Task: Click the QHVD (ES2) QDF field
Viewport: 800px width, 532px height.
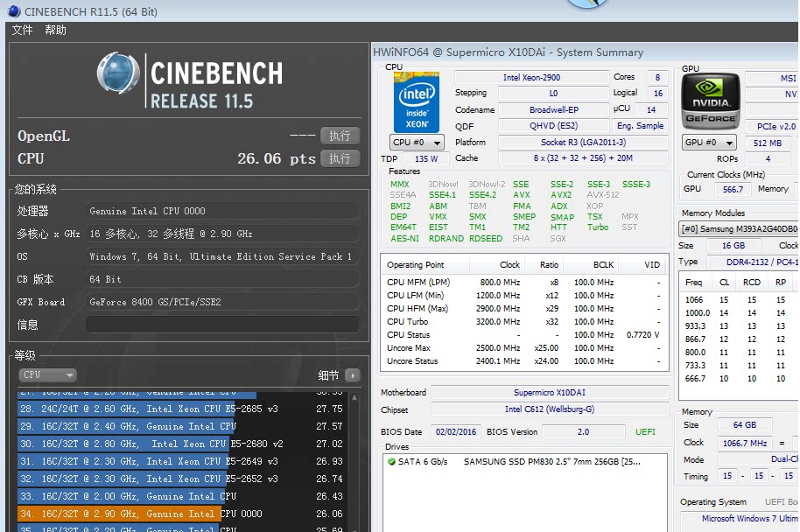Action: pos(553,126)
